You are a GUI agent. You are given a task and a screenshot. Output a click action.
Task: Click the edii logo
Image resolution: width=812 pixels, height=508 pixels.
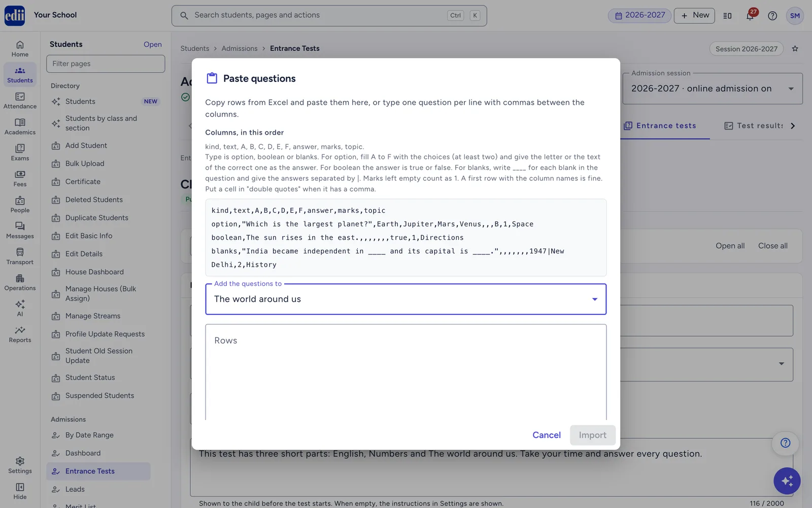(x=15, y=16)
